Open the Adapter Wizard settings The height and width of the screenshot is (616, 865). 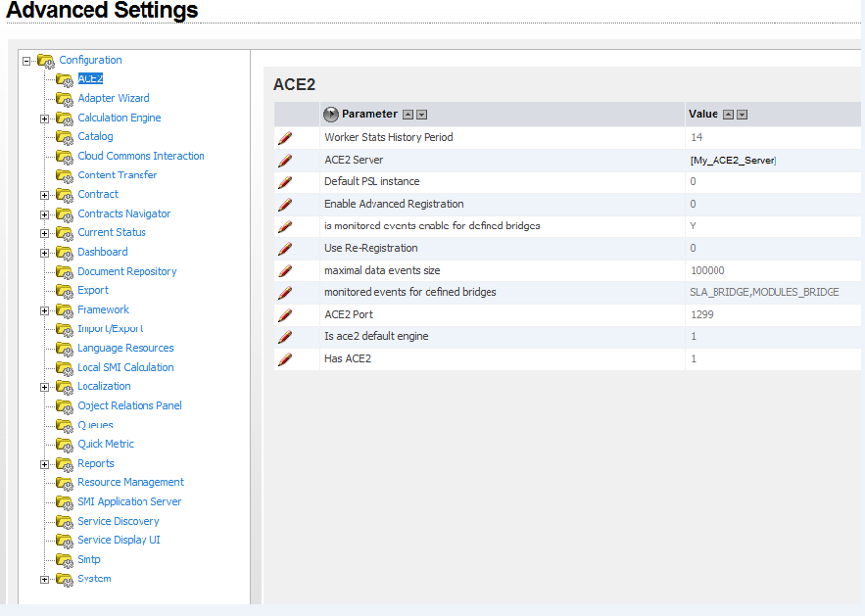[x=114, y=98]
